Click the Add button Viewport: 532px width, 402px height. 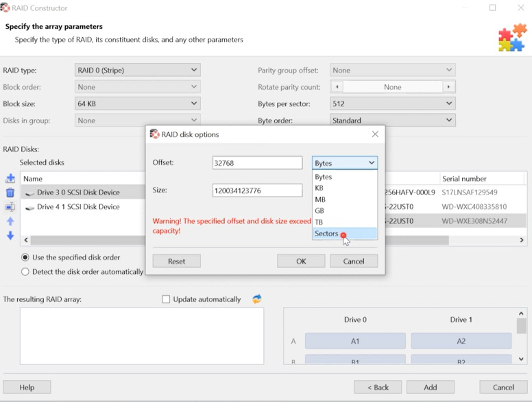tap(431, 387)
